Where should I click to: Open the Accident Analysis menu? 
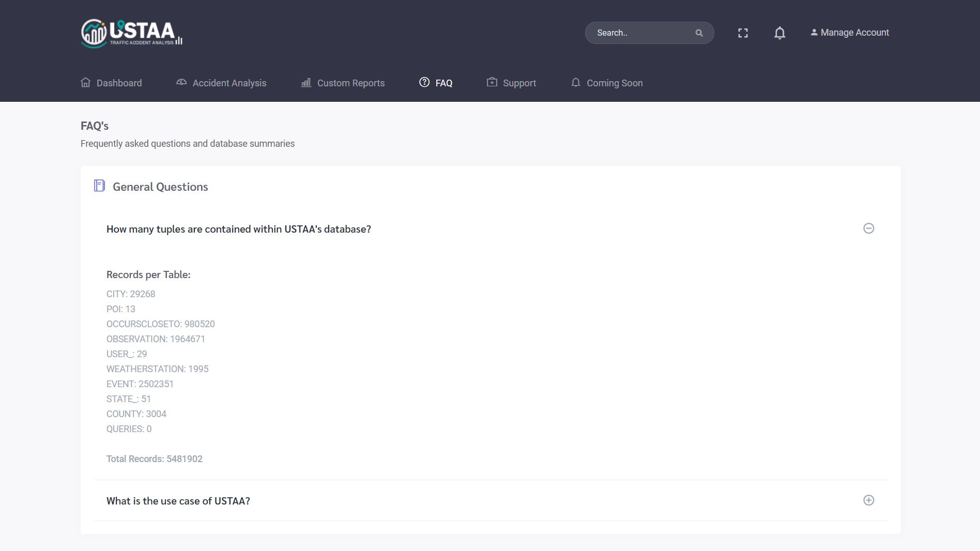pyautogui.click(x=229, y=83)
